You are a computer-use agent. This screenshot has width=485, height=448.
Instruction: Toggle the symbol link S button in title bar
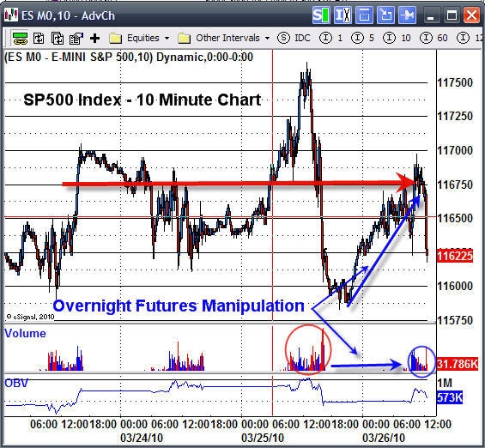321,15
